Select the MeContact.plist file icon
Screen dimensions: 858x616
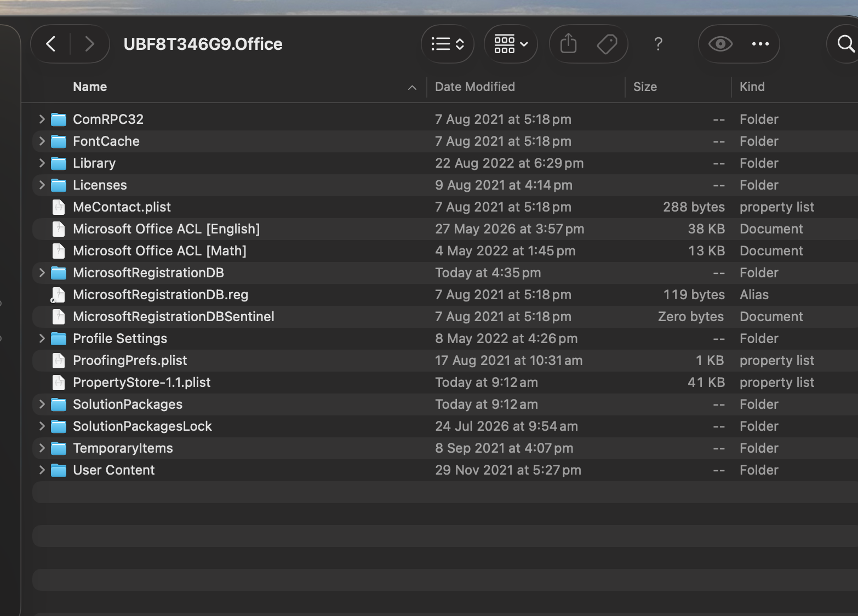tap(58, 207)
